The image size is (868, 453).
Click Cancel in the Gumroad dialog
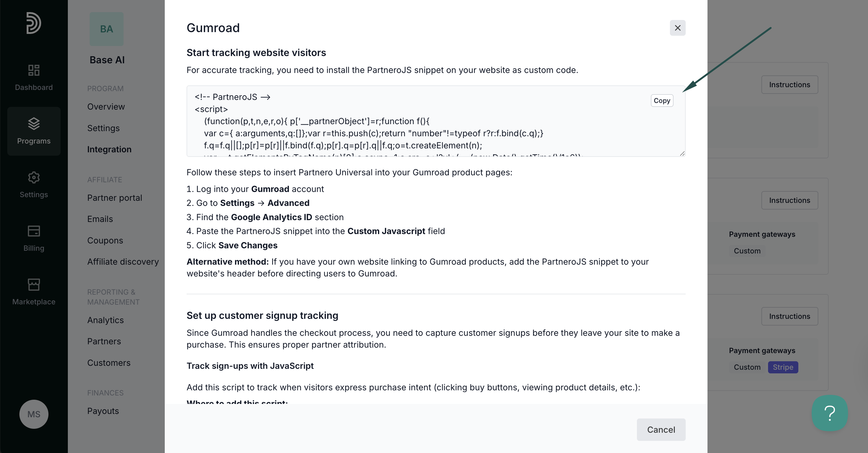(x=661, y=429)
